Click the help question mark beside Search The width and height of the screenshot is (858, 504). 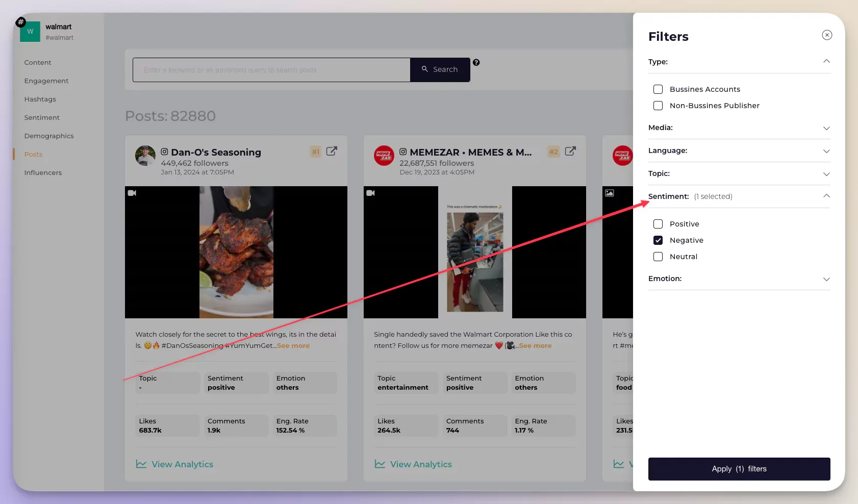tap(476, 62)
